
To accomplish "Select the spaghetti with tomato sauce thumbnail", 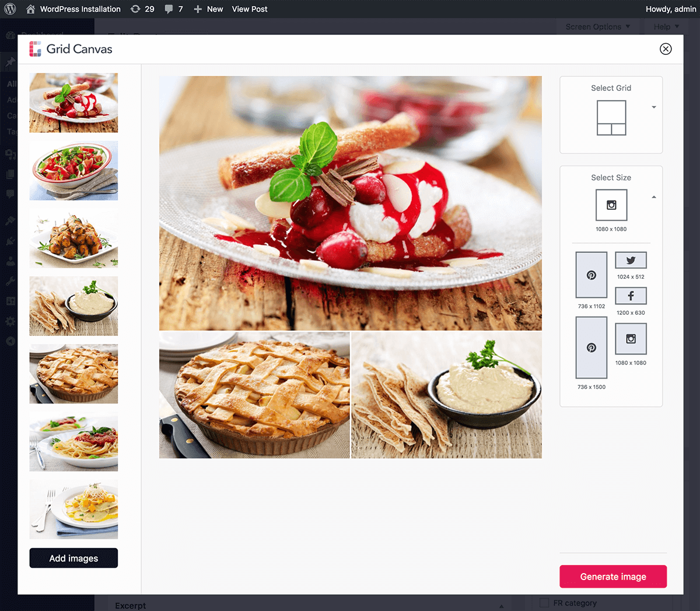I will (x=73, y=441).
